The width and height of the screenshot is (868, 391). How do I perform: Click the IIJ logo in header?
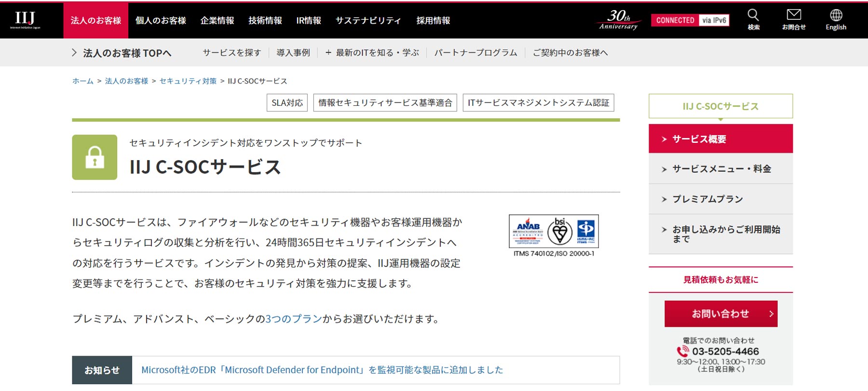(x=25, y=20)
